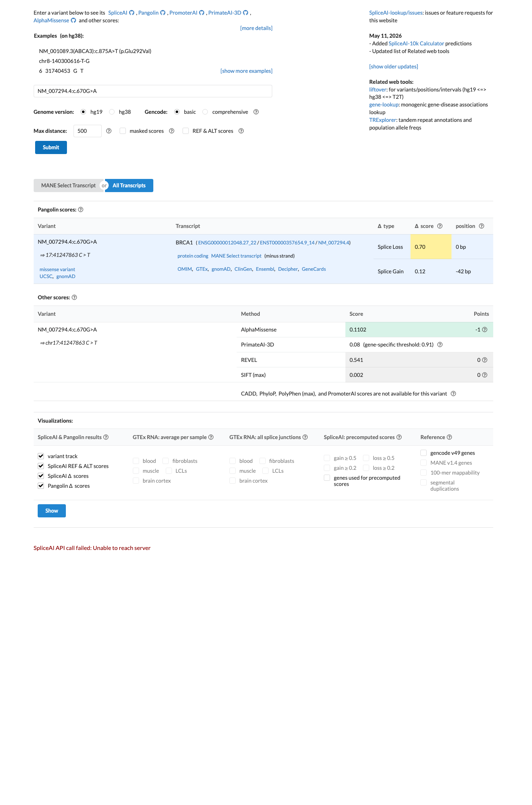Uncheck the Pangolin Δ scores checkbox
This screenshot has width=532, height=805.
(41, 486)
